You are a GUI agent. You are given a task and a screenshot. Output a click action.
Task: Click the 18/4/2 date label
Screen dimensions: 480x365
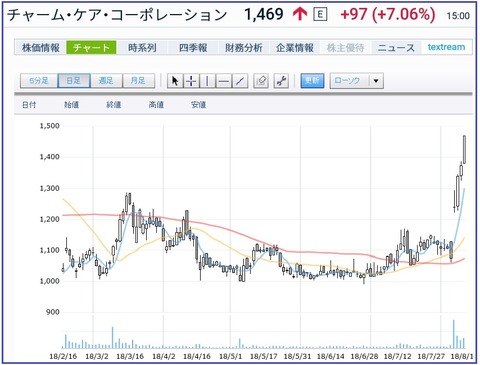pyautogui.click(x=164, y=356)
